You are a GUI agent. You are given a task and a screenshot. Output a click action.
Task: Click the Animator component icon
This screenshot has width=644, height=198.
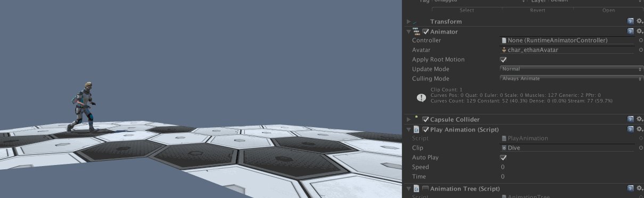(417, 31)
